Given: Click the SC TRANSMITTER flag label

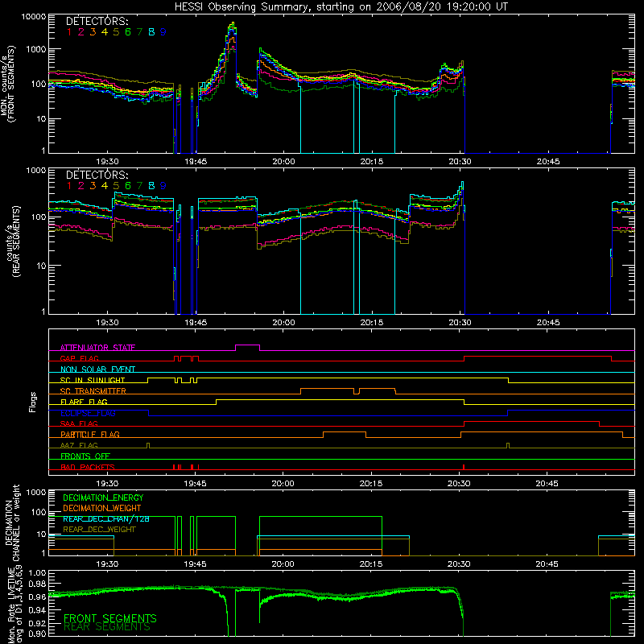Looking at the screenshot, I should (x=93, y=391).
